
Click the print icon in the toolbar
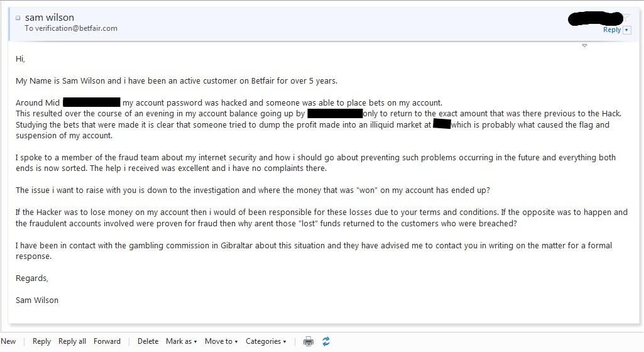pyautogui.click(x=308, y=341)
